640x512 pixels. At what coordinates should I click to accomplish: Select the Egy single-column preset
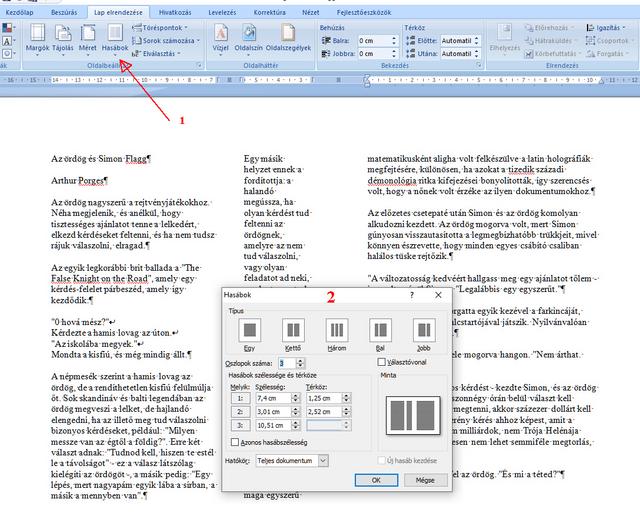tap(250, 328)
